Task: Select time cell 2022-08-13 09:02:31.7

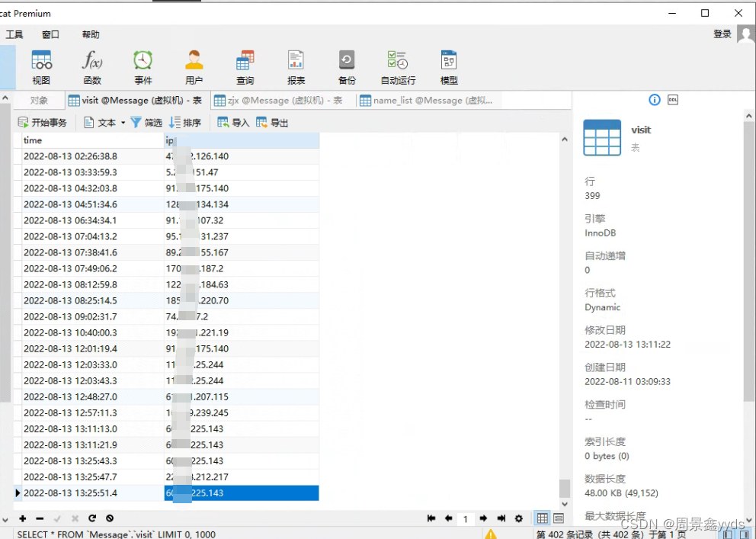Action: pyautogui.click(x=93, y=316)
